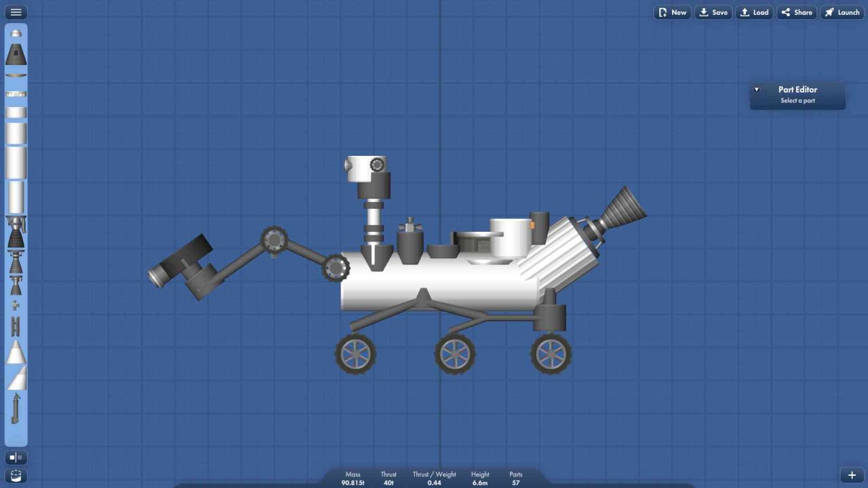This screenshot has height=488, width=868.
Task: Select the crew capsule part
Action: click(x=16, y=54)
